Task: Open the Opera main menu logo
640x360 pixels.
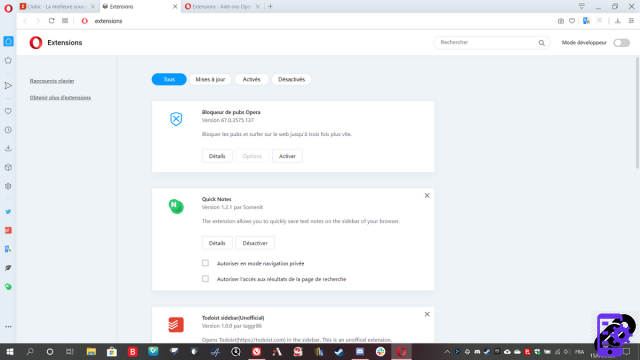Action: pos(8,8)
